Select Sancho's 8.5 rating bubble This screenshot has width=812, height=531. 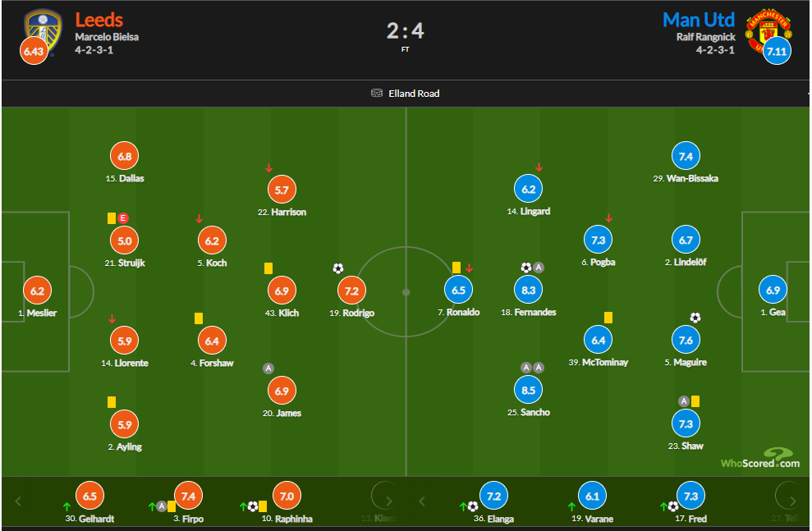(530, 389)
